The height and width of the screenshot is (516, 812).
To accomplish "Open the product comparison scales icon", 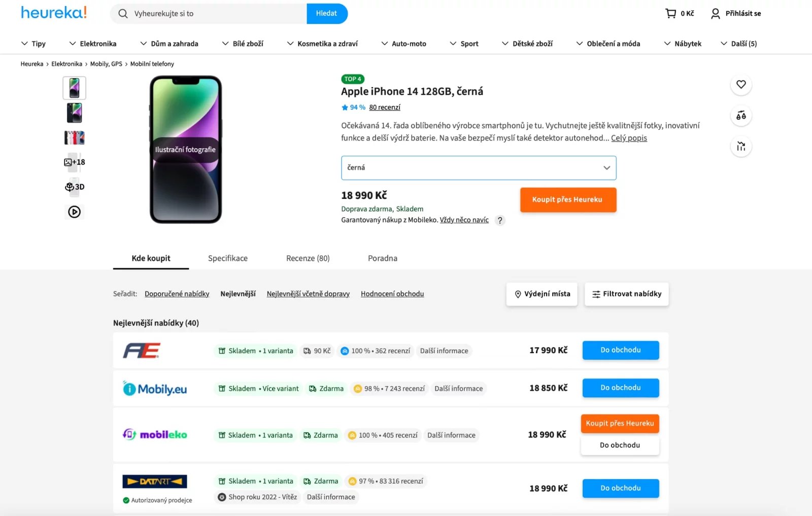I will pos(741,115).
